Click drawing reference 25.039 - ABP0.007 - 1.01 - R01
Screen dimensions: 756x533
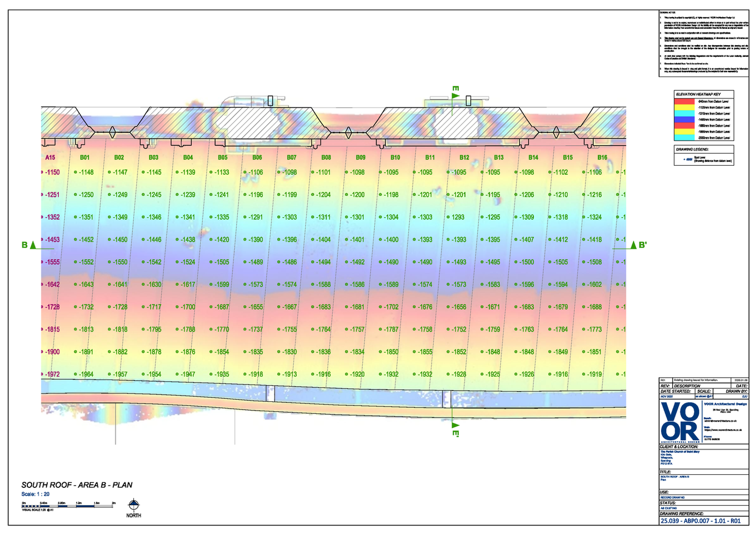[700, 521]
